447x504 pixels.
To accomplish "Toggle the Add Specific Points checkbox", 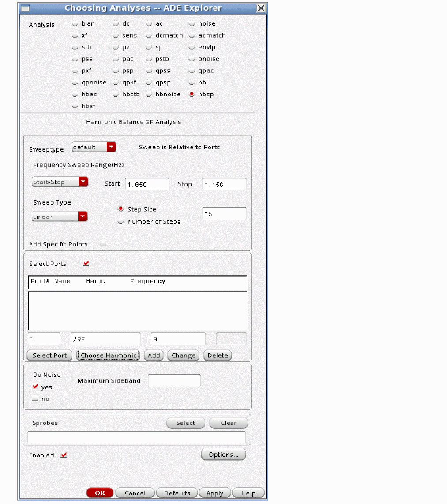I will (x=103, y=244).
